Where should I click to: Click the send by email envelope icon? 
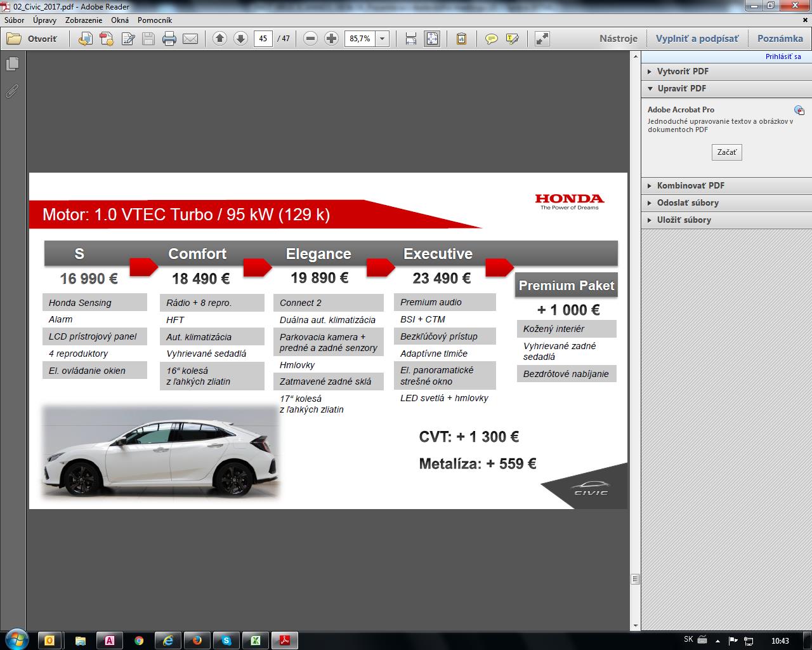click(x=190, y=39)
